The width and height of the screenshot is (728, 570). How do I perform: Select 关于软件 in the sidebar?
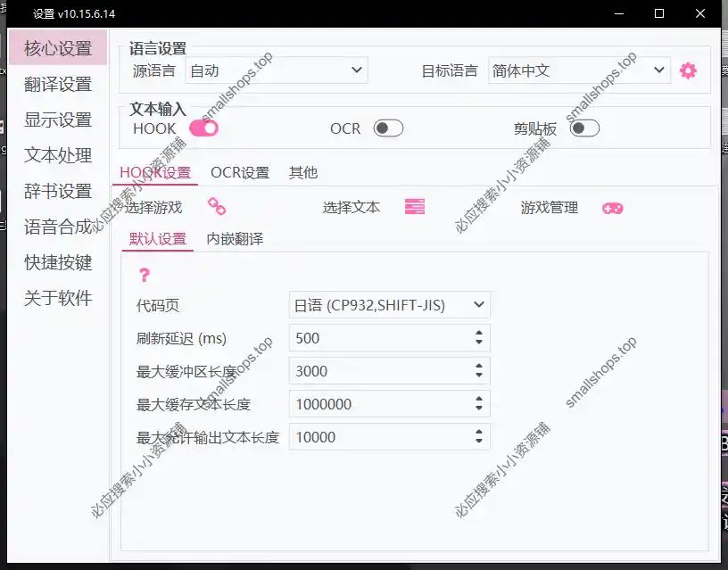pos(57,298)
